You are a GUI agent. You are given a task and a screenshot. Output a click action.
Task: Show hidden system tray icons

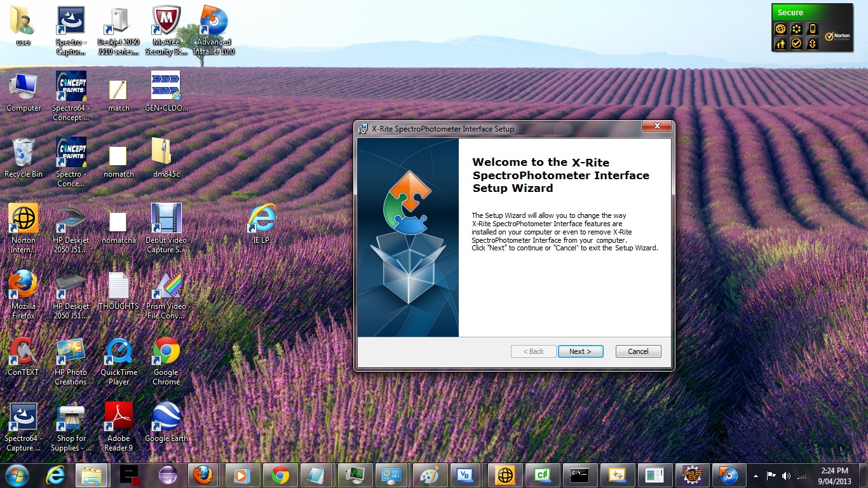point(756,475)
